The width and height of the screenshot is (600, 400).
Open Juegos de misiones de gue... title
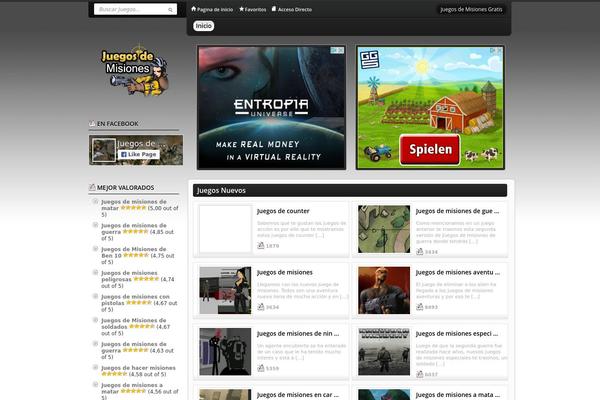click(x=457, y=211)
